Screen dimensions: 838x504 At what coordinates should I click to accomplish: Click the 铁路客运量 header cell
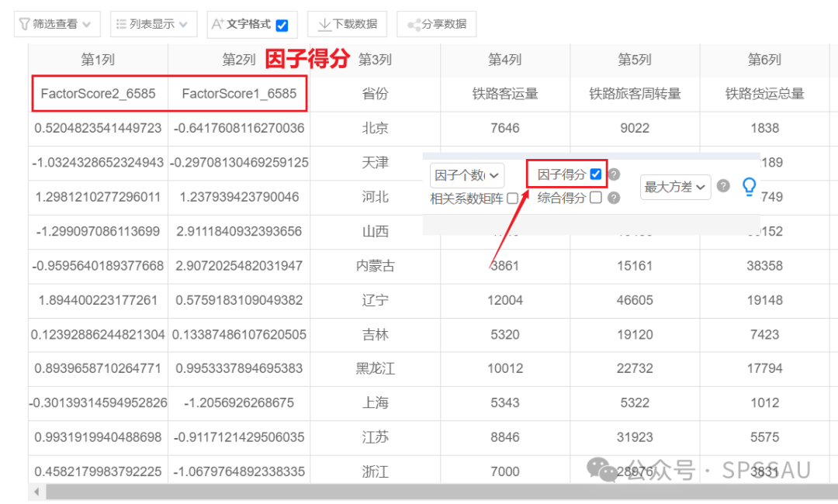(505, 94)
